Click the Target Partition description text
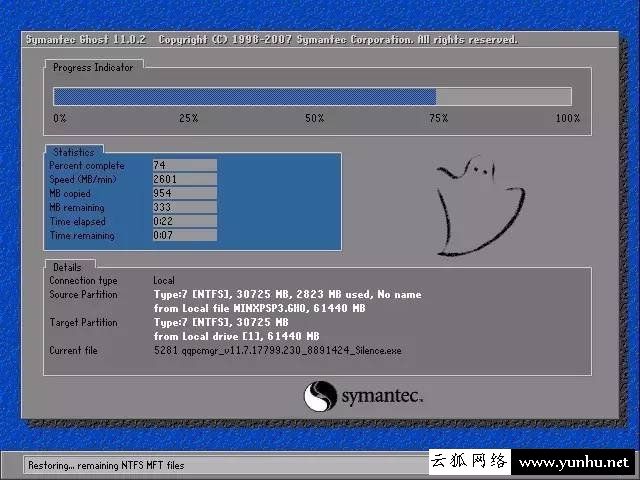 click(236, 329)
